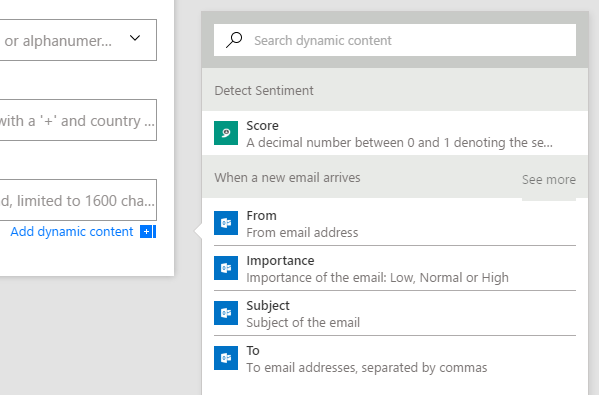Click the phone number field mentioning country code

coord(78,120)
